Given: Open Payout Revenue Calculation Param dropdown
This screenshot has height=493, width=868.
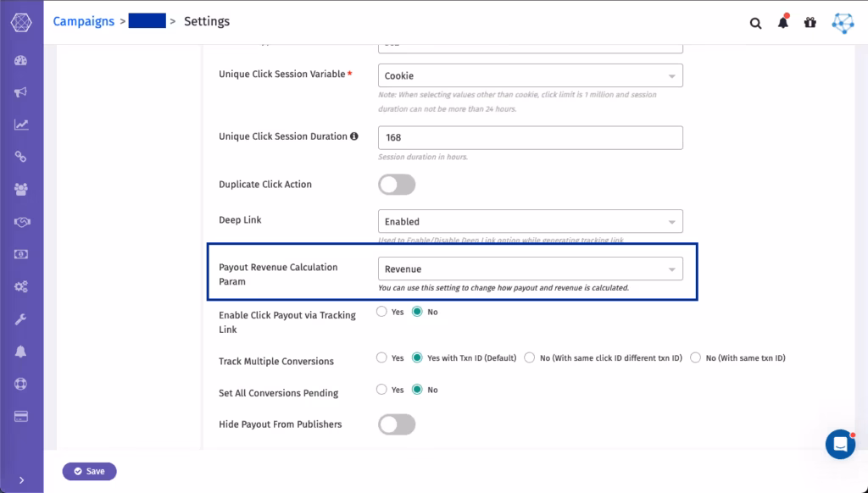Looking at the screenshot, I should [531, 269].
